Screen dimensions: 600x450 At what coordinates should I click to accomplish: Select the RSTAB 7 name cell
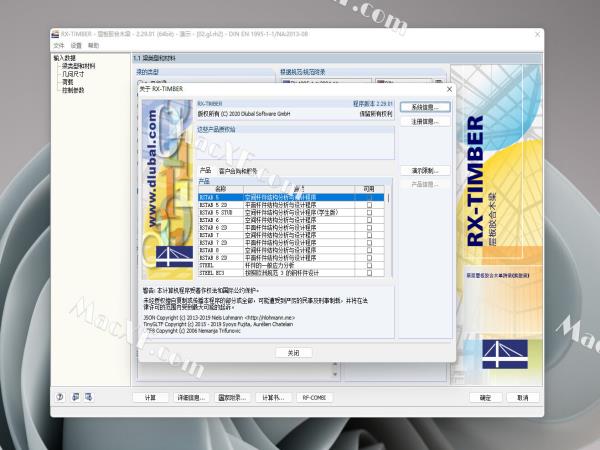point(221,235)
